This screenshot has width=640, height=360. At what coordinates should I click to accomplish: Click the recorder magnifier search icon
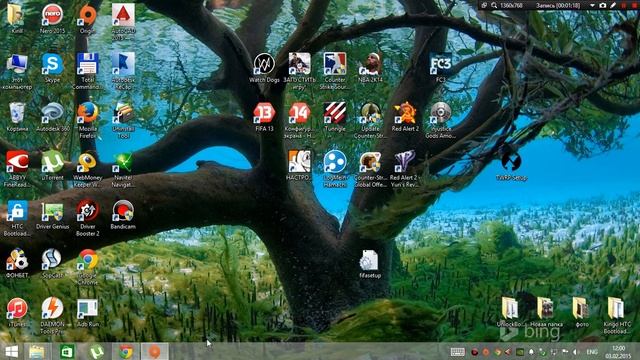[494, 5]
